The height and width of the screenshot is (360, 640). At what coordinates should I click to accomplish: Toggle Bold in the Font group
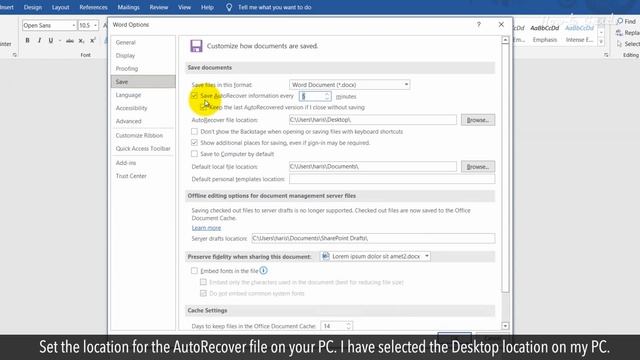[x=27, y=40]
